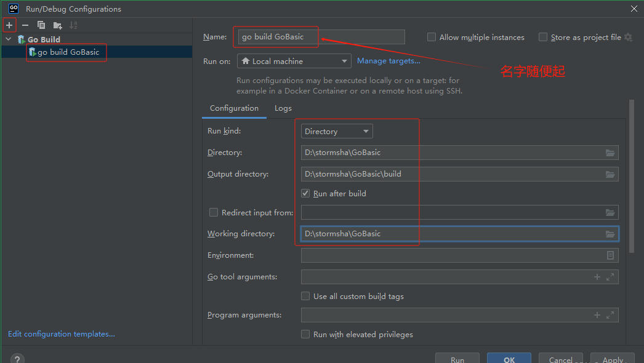Screen dimensions: 644x363
Task: Enable Allow multiple instances checkbox
Action: pyautogui.click(x=432, y=38)
